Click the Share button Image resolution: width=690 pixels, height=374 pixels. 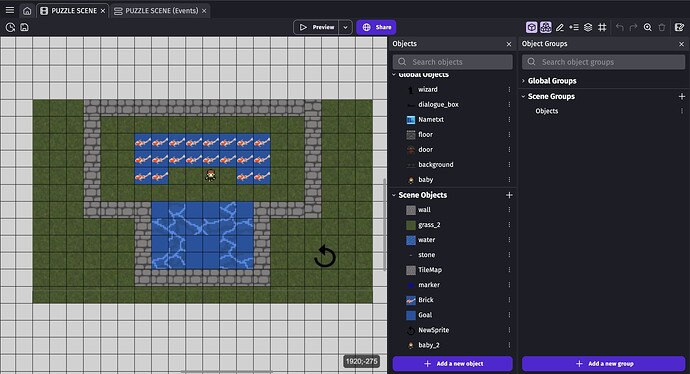click(376, 27)
